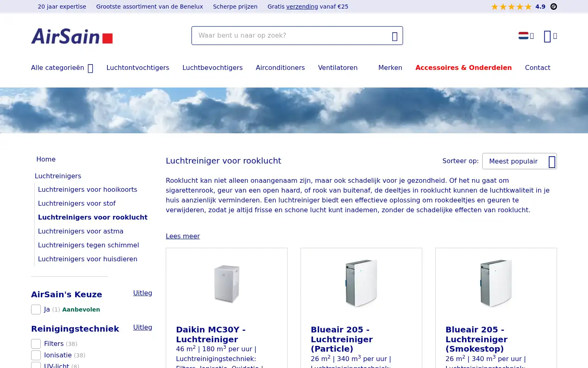Go to Airconditioners category
This screenshot has width=588, height=368.
point(280,68)
